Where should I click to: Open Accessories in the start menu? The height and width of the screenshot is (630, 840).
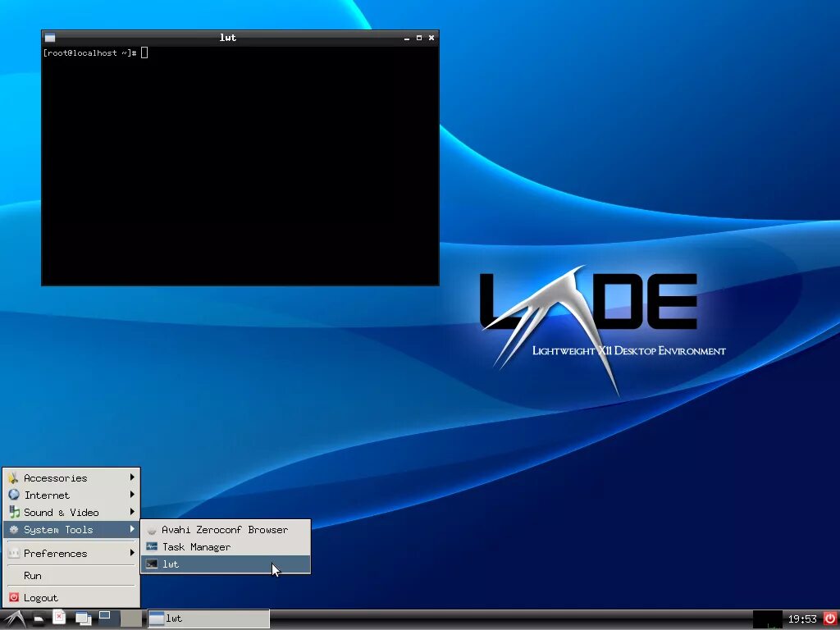[71, 477]
